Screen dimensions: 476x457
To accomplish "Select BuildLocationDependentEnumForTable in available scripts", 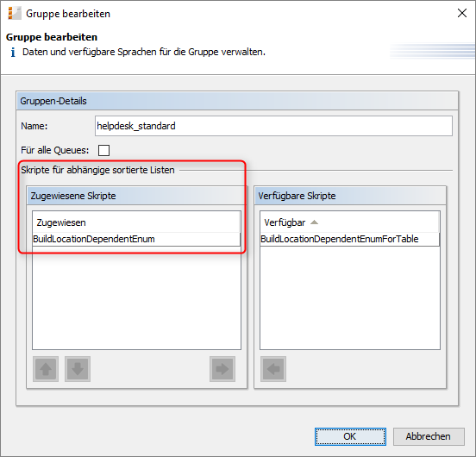I will tap(350, 239).
